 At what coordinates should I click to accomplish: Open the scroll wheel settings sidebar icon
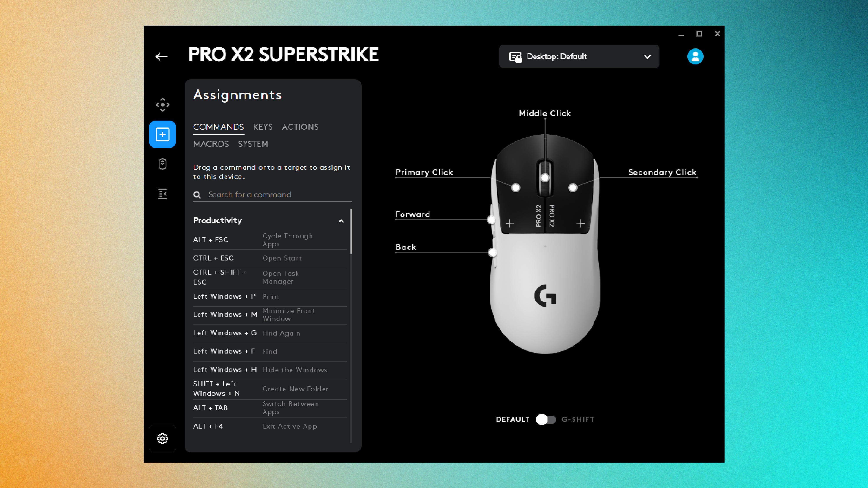(x=163, y=164)
